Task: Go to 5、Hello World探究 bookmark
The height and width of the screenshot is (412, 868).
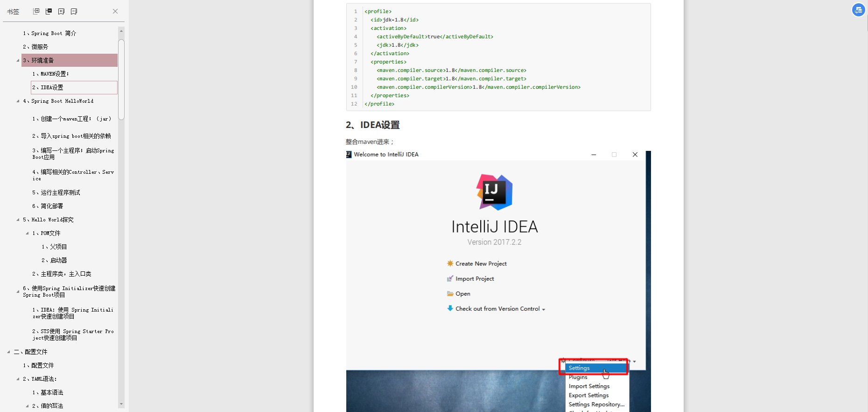Action: point(48,220)
